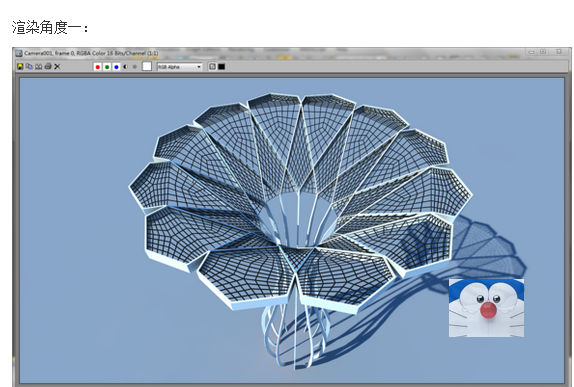This screenshot has width=574, height=387.
Task: Click the Copy Image icon
Action: (x=29, y=67)
